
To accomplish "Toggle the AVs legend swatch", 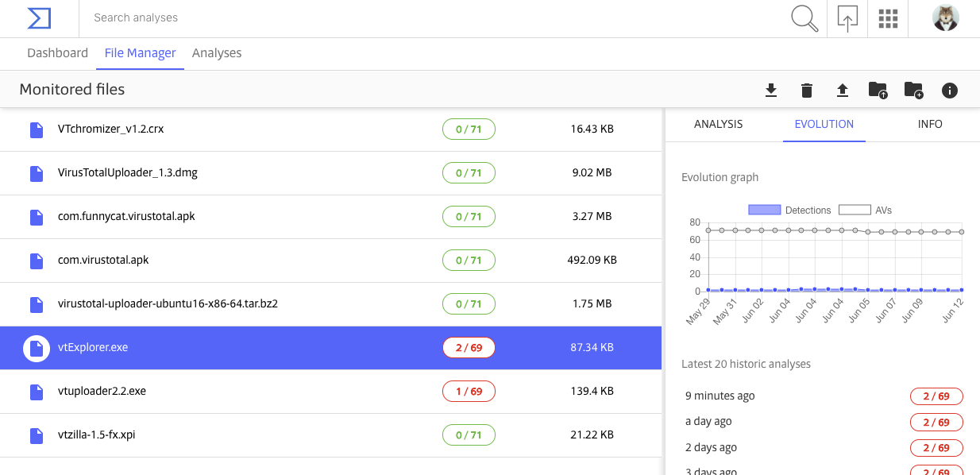I will click(855, 210).
